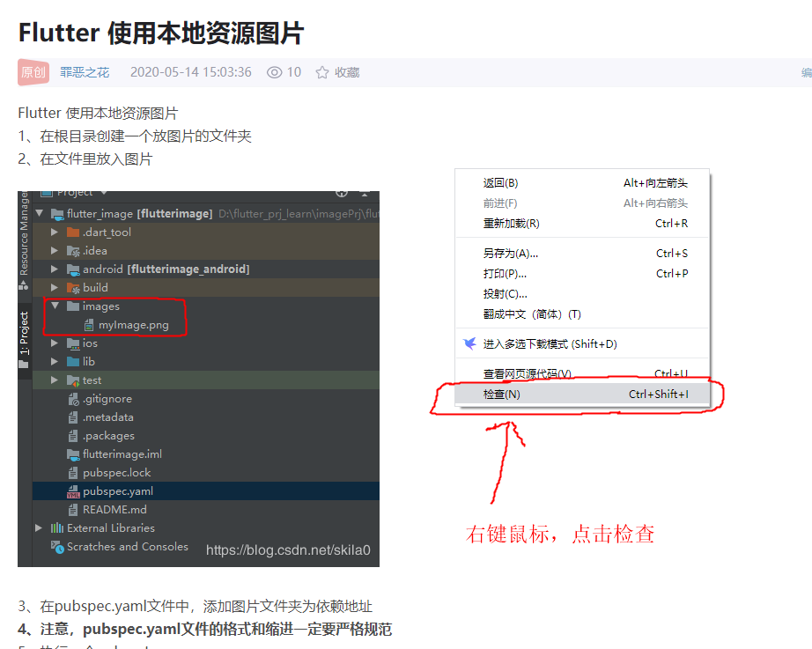Choose 打印(P)... in context menu
This screenshot has width=812, height=649.
click(582, 274)
